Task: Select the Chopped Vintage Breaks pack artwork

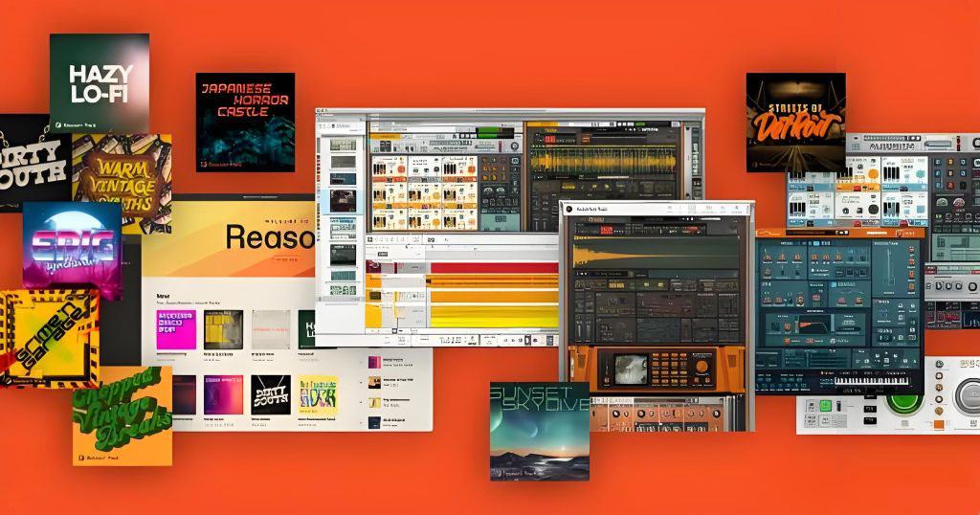Action: (122, 415)
